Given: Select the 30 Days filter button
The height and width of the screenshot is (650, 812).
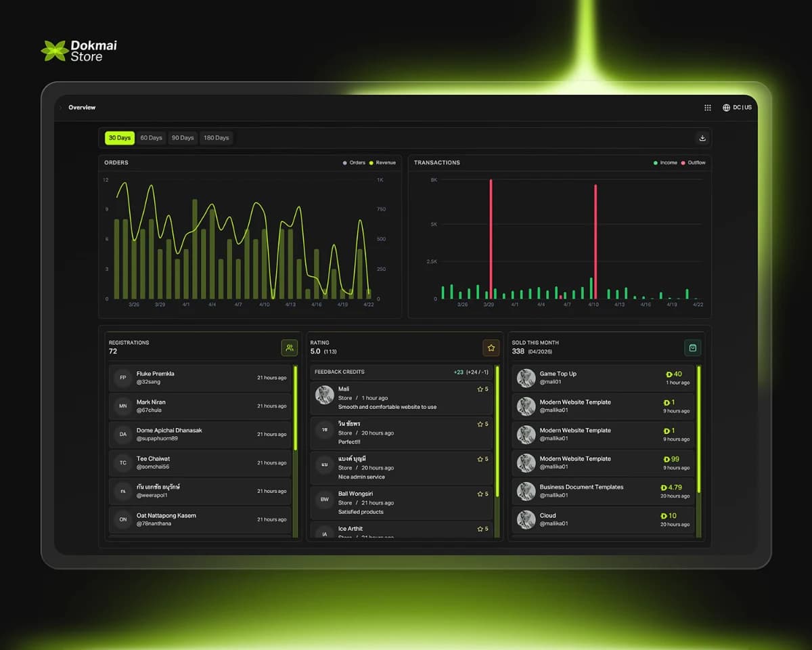Looking at the screenshot, I should [119, 137].
